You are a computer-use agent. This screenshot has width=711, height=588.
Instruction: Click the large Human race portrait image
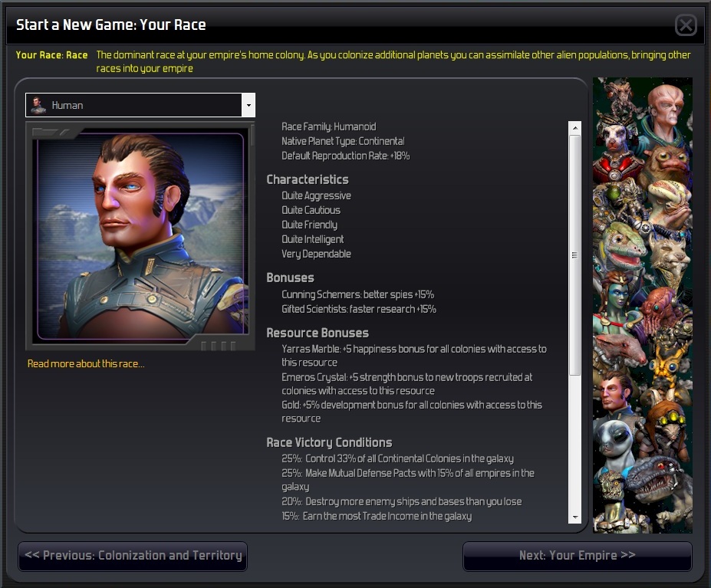point(140,236)
